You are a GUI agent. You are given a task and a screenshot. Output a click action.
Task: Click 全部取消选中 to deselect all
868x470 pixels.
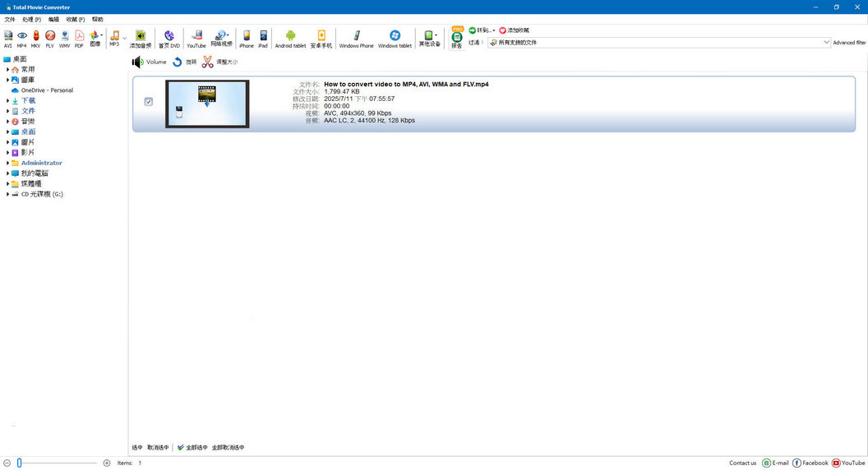click(228, 447)
